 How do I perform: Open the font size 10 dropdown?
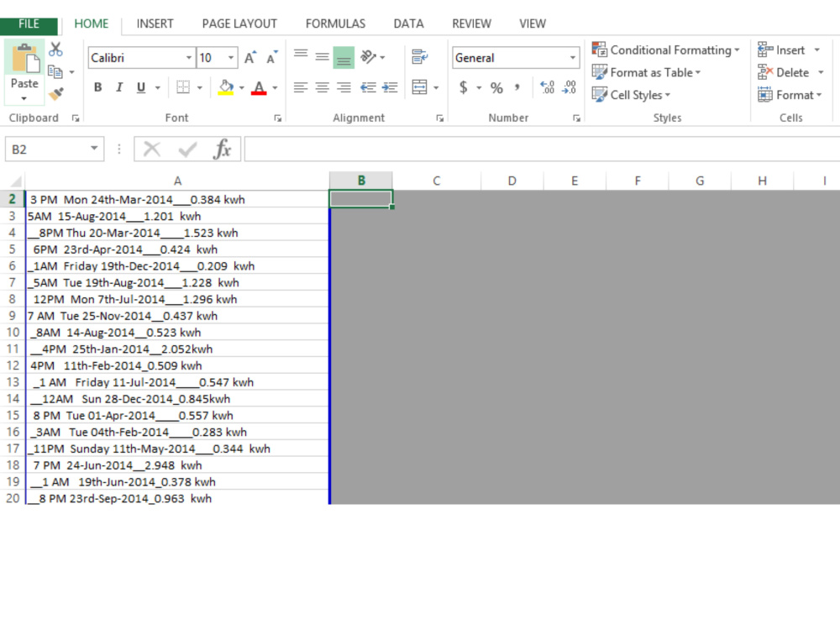click(x=231, y=58)
